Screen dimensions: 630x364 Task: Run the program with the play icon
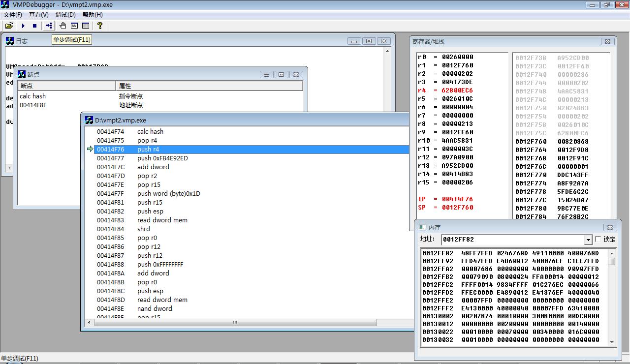[23, 26]
